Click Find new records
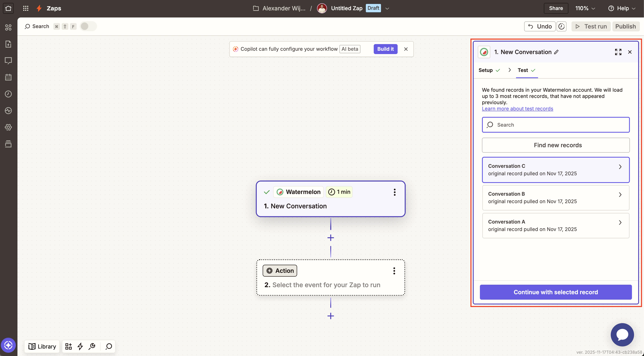 [x=556, y=145]
